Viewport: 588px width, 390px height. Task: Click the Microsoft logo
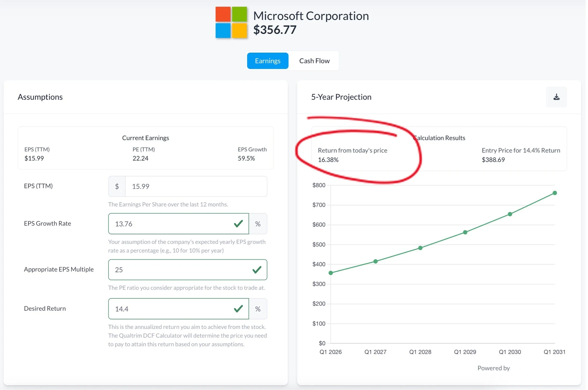tap(232, 22)
